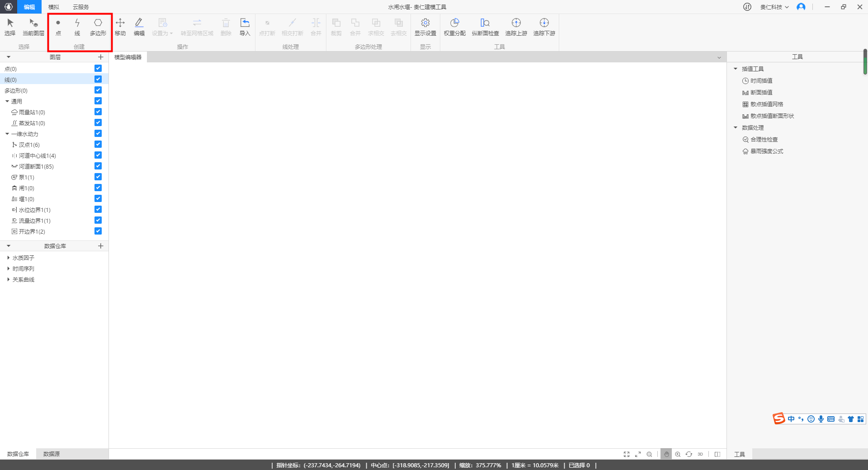
Task: Activate the 移动 move tool
Action: click(120, 27)
